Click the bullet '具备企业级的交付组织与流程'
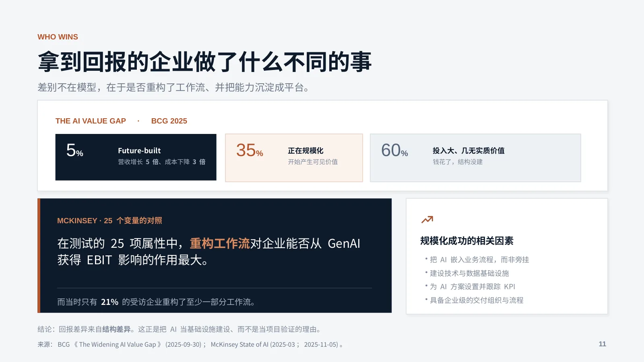The height and width of the screenshot is (362, 644). tap(477, 300)
